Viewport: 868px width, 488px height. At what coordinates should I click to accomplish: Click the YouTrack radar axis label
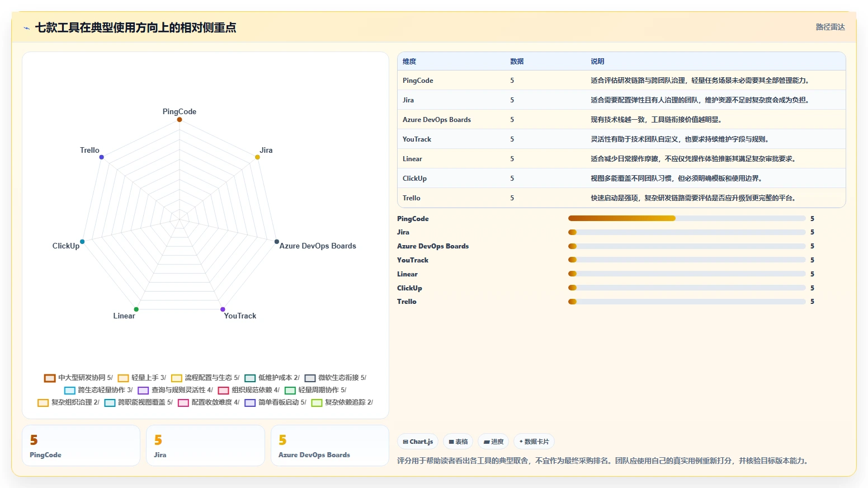[x=240, y=316]
